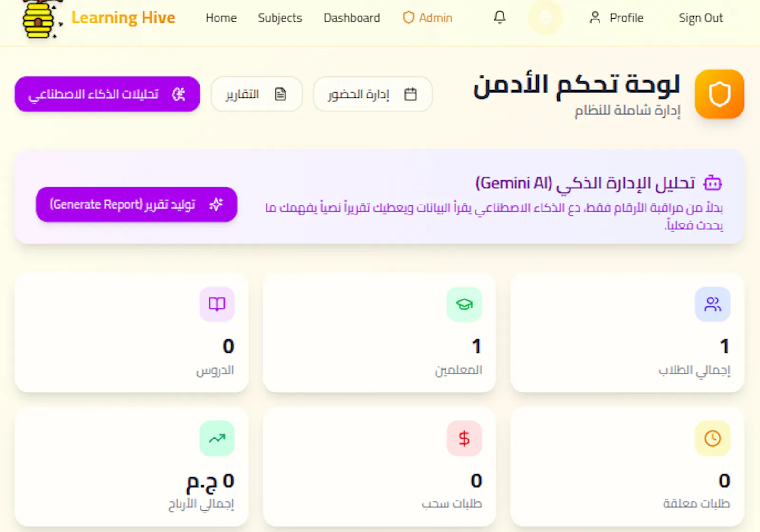760x532 pixels.
Task: Click the red dollar icon on withdrawals card
Action: click(465, 438)
